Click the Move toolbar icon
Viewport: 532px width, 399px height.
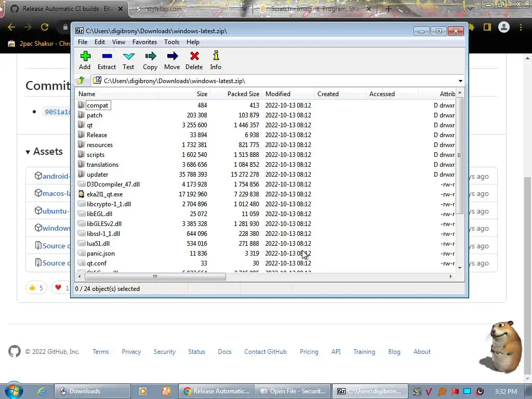[172, 56]
